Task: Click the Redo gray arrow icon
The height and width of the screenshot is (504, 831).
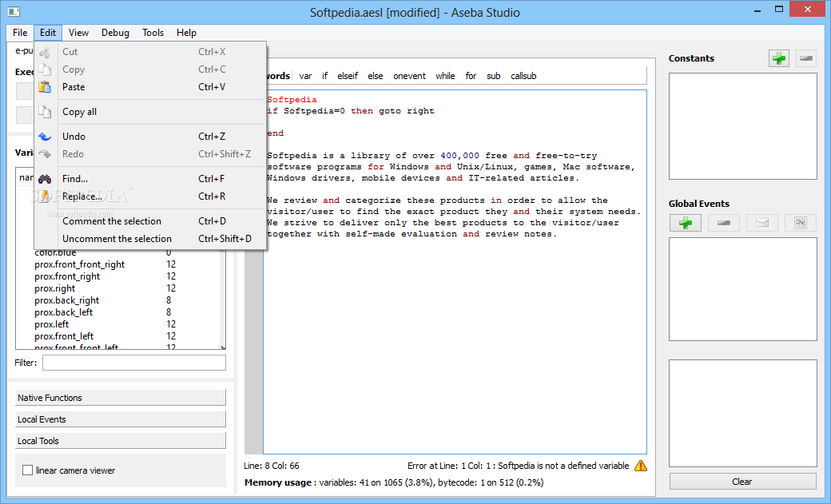Action: 45,154
